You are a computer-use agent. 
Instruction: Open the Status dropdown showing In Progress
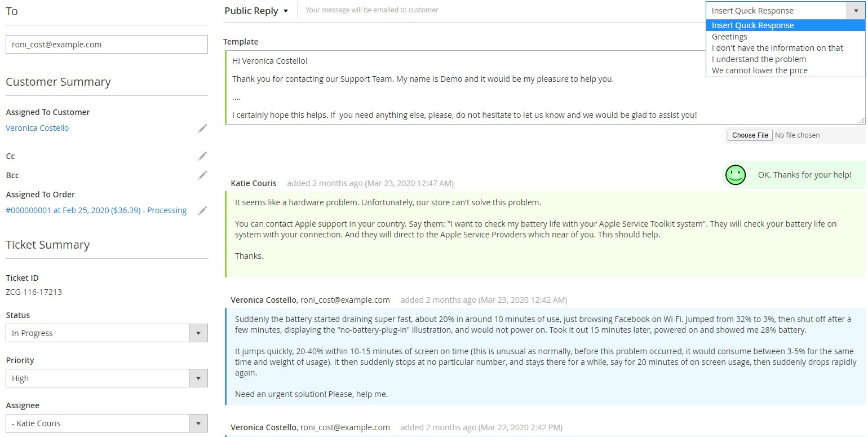[x=107, y=333]
